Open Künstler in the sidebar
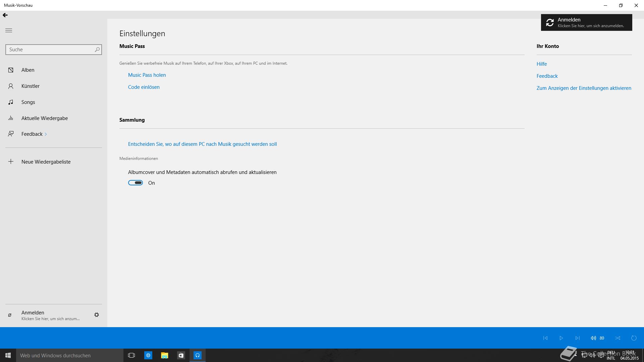The width and height of the screenshot is (644, 362). tap(54, 86)
